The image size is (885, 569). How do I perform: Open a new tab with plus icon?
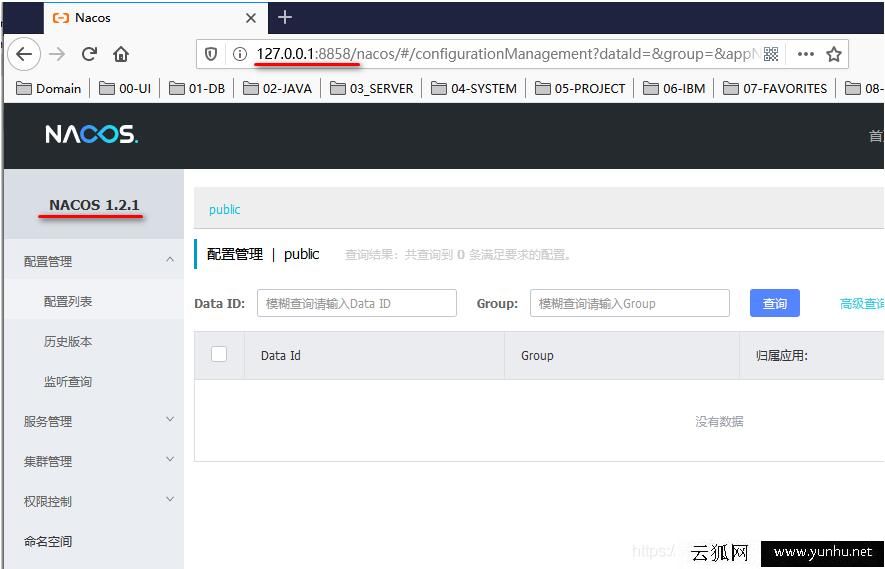coord(285,17)
